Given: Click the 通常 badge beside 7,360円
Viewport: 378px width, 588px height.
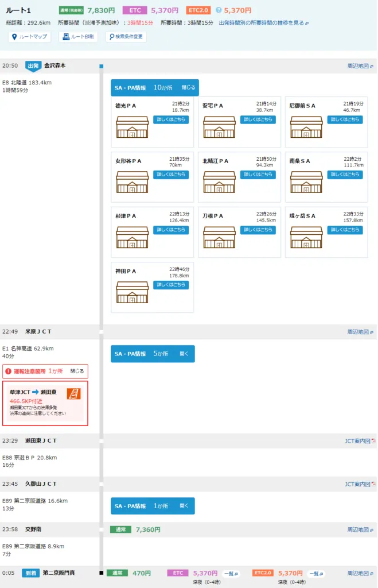Looking at the screenshot, I should (x=120, y=530).
